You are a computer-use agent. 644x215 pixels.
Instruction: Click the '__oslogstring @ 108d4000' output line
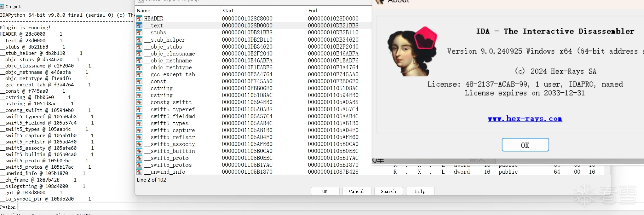43,186
